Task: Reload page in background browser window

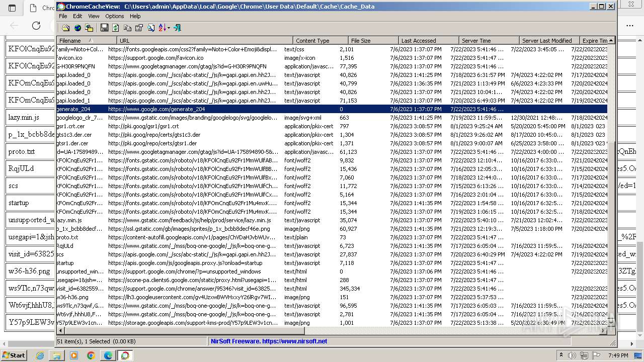Action: pos(36,25)
